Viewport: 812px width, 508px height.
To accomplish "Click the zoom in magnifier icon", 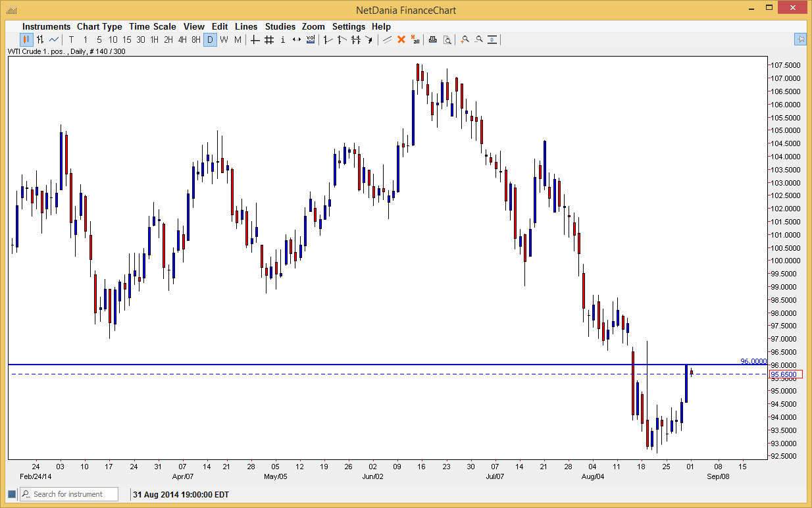I will click(x=464, y=39).
